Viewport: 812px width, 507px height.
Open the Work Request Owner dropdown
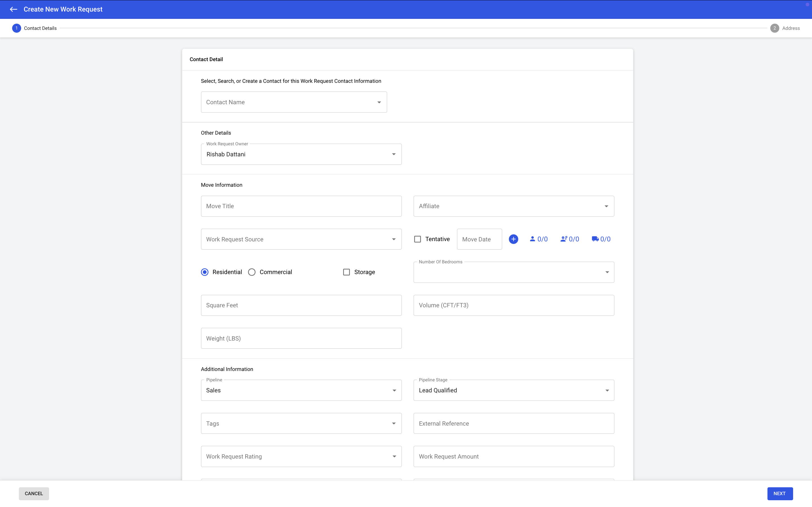coord(301,154)
